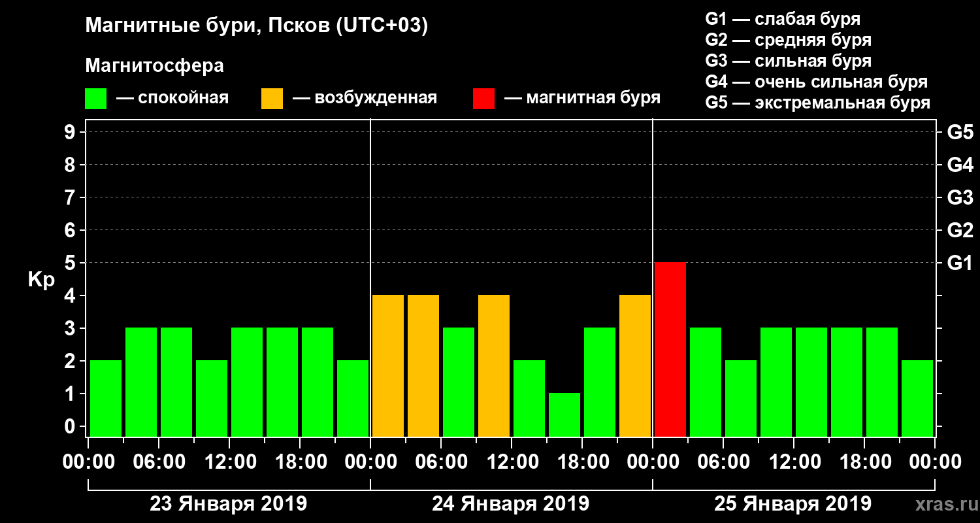The image size is (980, 523).
Task: Select the 09:00–12:00 Kp 2 bar on 23 Января
Action: click(212, 398)
